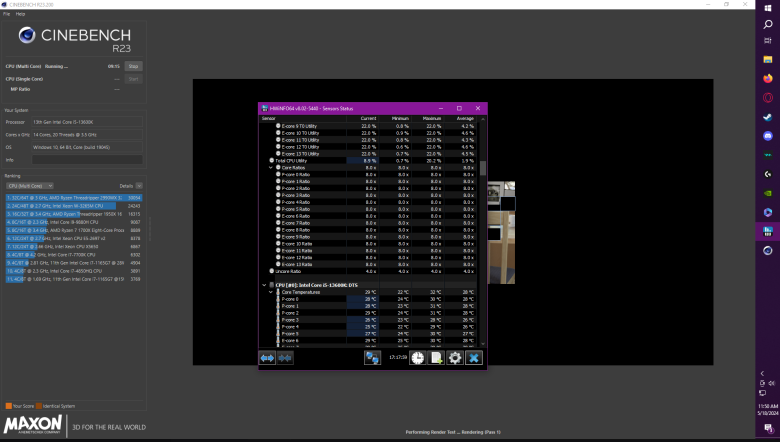This screenshot has width=780, height=442.
Task: Click the HWiNFO scrollbar up arrow
Action: coord(483,119)
